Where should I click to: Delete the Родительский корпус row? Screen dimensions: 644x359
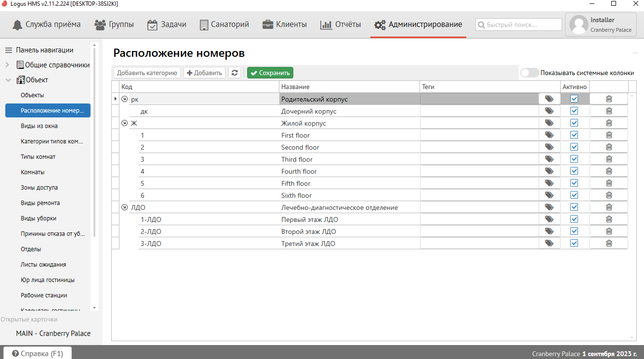(x=609, y=99)
